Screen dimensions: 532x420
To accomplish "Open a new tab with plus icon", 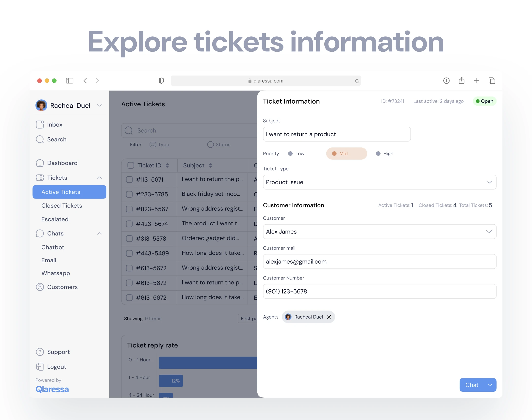I will (x=477, y=81).
